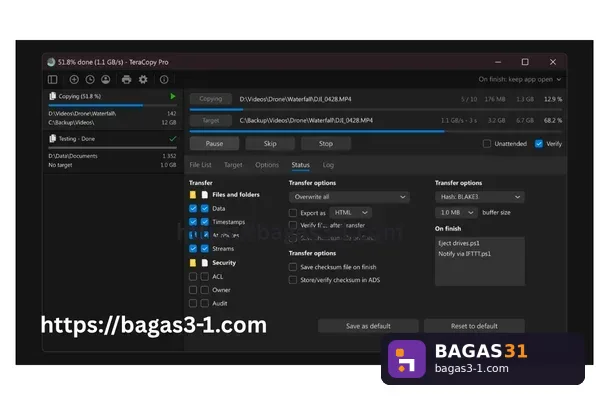Click the yellow folder icon beside Files and folders
This screenshot has height=400, width=600.
pyautogui.click(x=193, y=195)
